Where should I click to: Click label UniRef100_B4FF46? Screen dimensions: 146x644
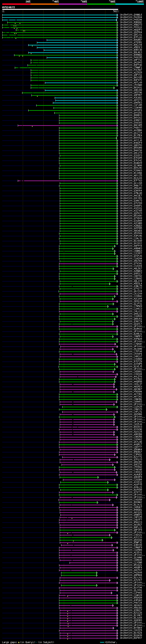point(131,65)
